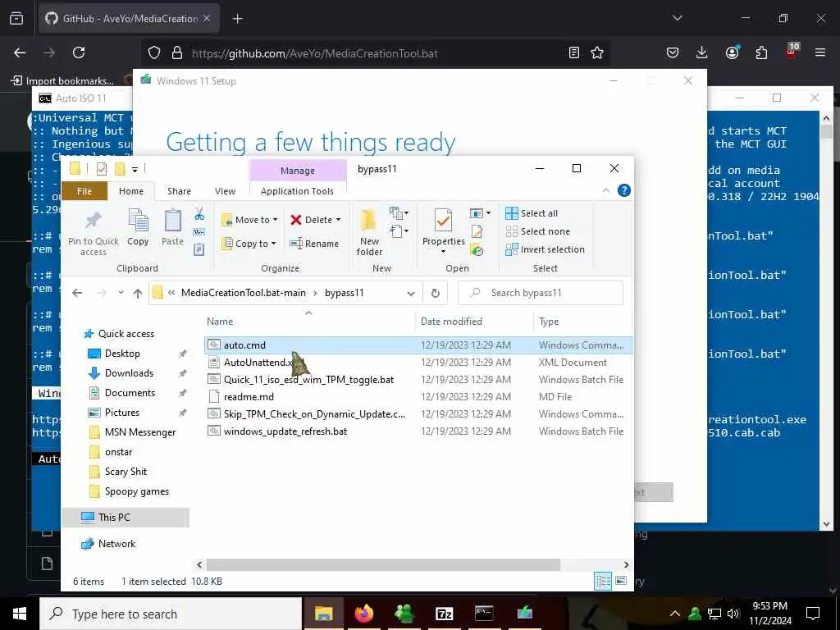Switch to large icons view in status bar
840x630 pixels.
pos(621,581)
